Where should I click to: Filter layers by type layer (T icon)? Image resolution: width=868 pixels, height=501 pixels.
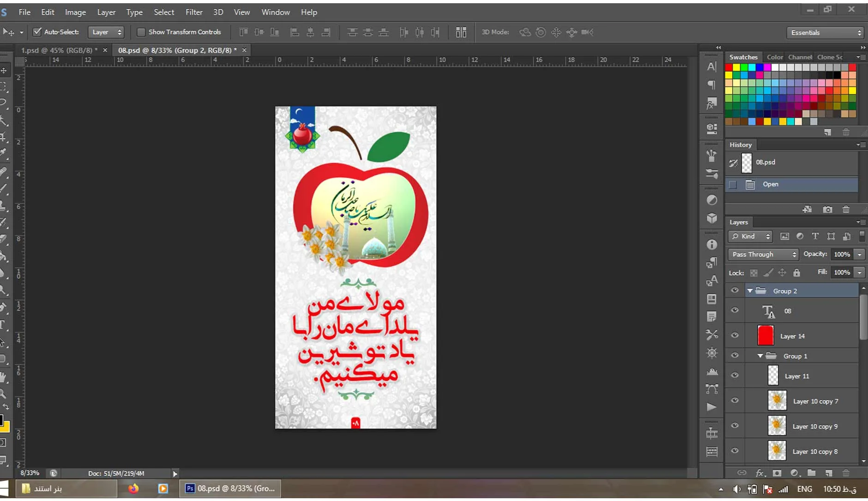[x=815, y=236]
